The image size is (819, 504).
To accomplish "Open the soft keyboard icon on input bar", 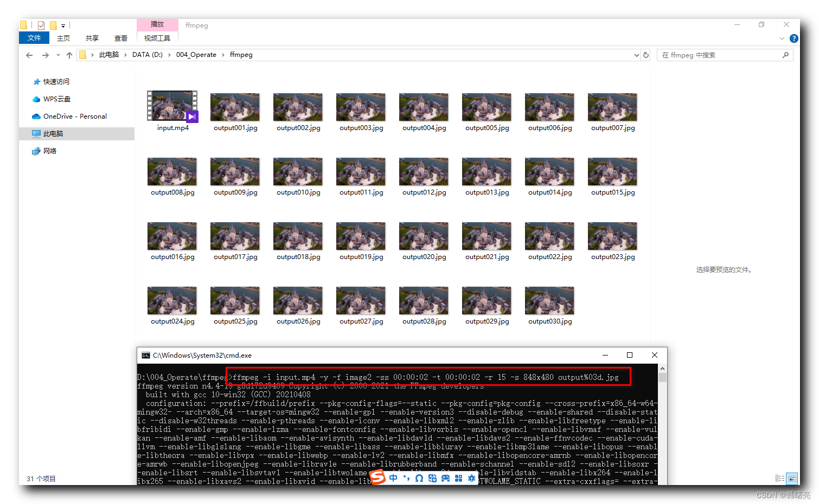I will 432,478.
